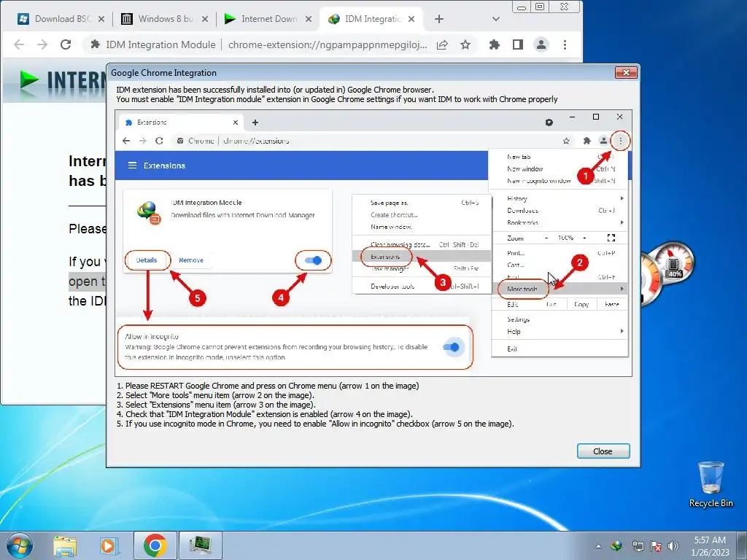747x560 pixels.
Task: Click the chrome-extension address bar
Action: click(327, 44)
